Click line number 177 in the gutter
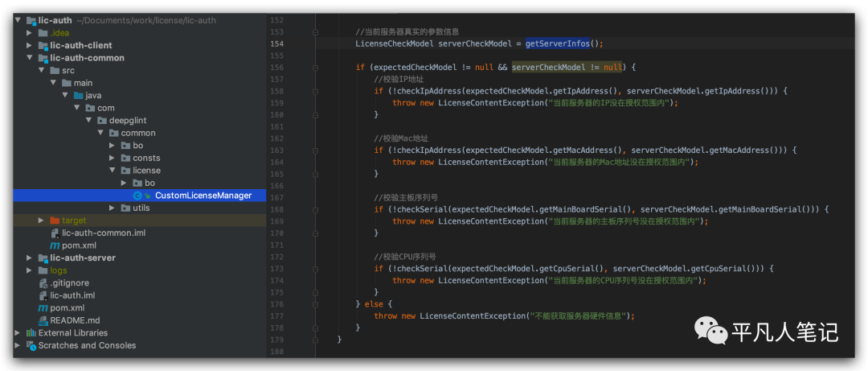868x371 pixels. [276, 316]
